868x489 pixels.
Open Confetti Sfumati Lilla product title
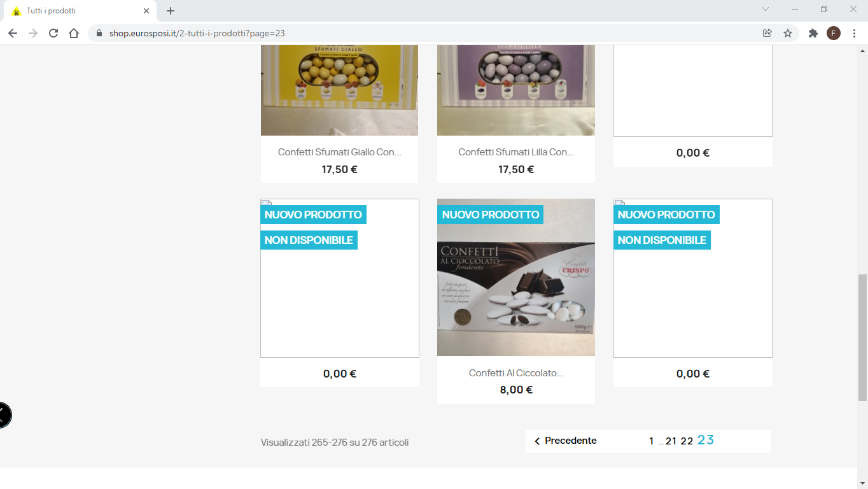pyautogui.click(x=516, y=152)
